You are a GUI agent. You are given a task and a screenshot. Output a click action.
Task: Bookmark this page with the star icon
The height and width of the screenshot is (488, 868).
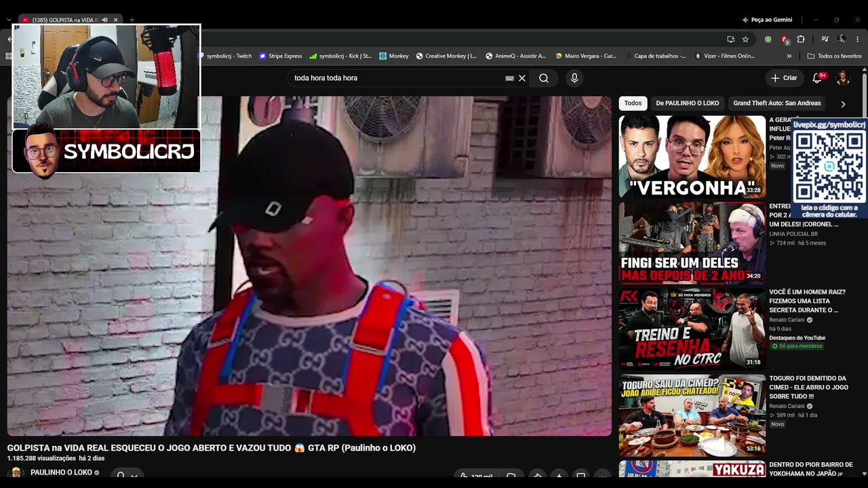745,39
